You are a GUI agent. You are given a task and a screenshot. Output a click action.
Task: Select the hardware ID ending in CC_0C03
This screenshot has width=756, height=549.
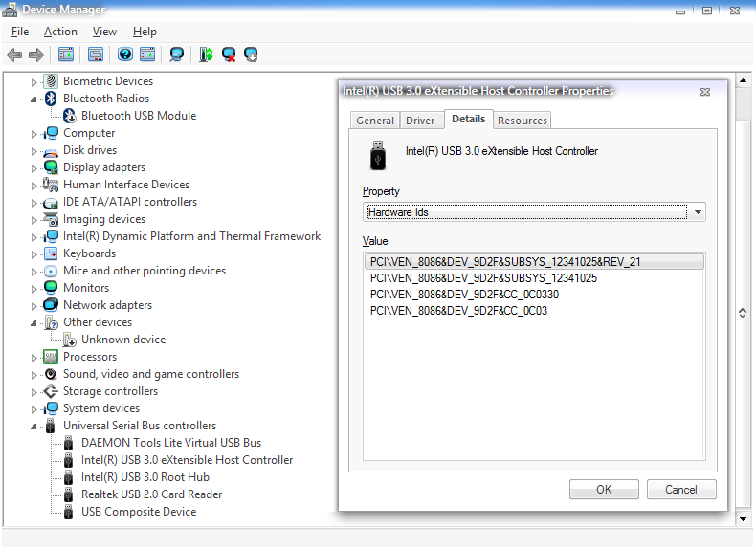(534, 311)
